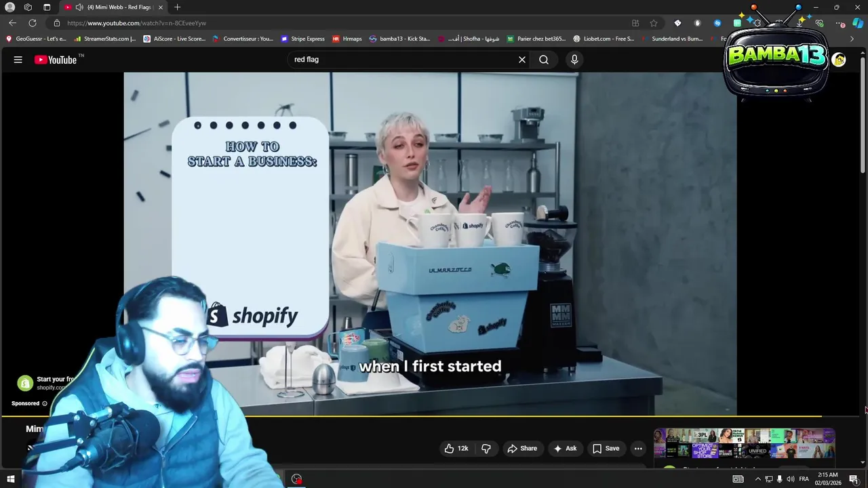Click the YouTube search magnifier button
This screenshot has height=488, width=868.
[544, 60]
